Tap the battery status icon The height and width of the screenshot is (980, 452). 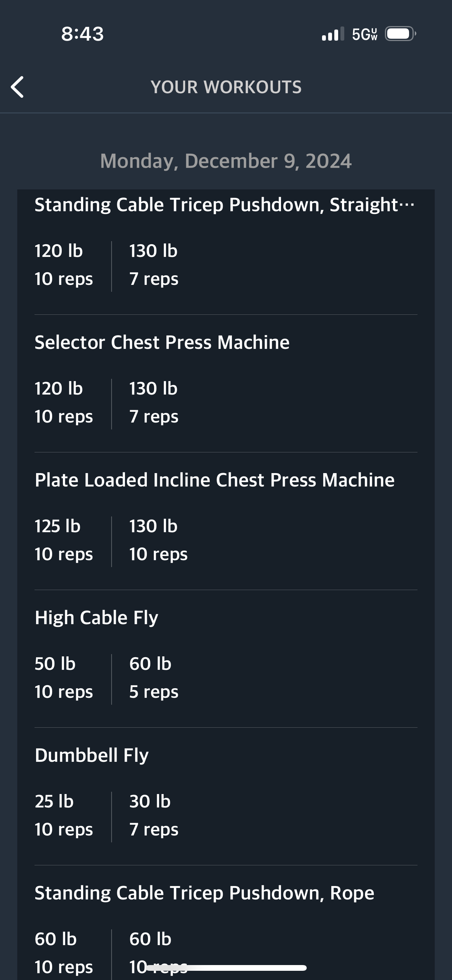click(x=401, y=34)
